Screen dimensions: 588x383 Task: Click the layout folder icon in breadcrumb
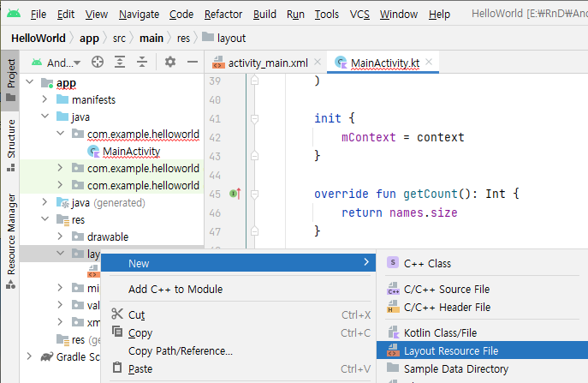coord(208,37)
